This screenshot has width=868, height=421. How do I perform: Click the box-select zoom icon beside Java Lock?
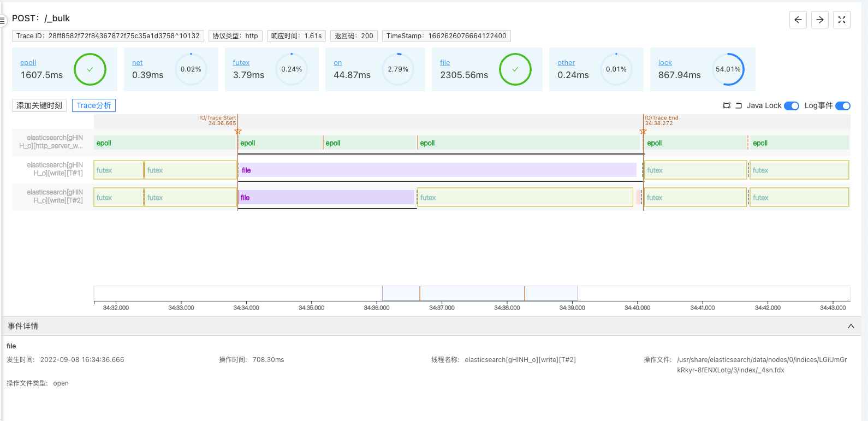726,106
